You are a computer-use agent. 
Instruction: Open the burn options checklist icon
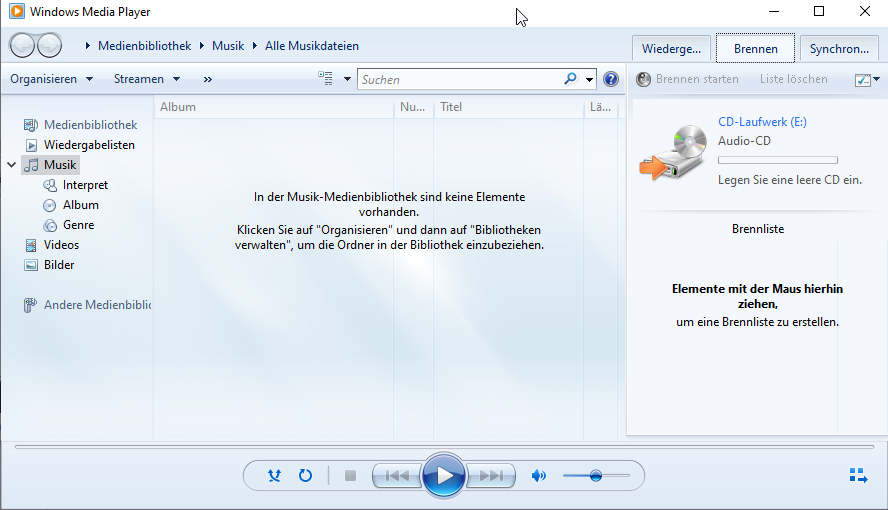[863, 80]
